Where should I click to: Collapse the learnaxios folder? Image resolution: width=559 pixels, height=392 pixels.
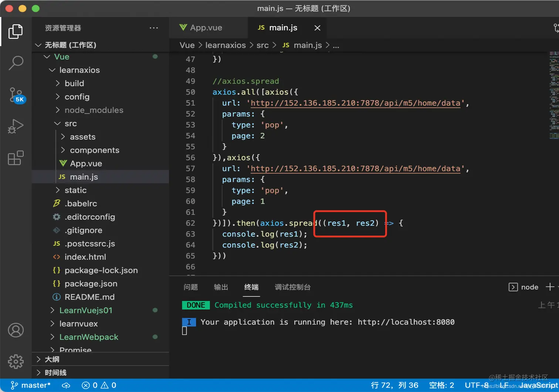101,70
